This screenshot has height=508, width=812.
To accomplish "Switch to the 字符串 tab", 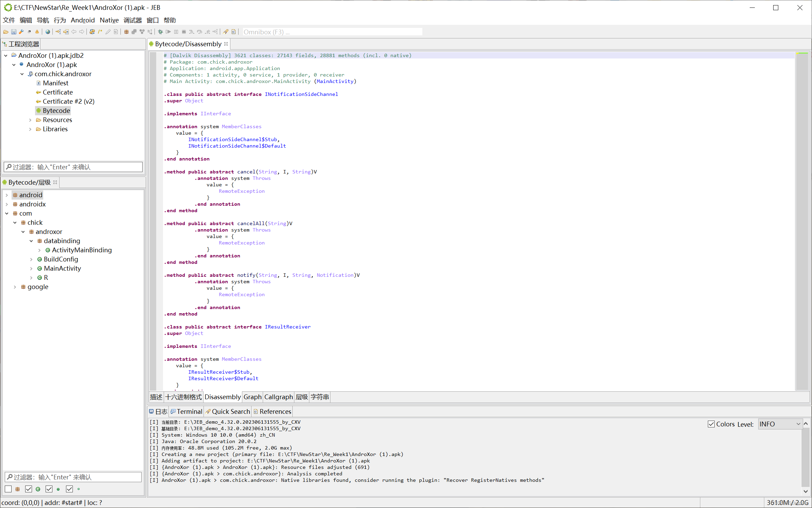I will click(x=320, y=397).
